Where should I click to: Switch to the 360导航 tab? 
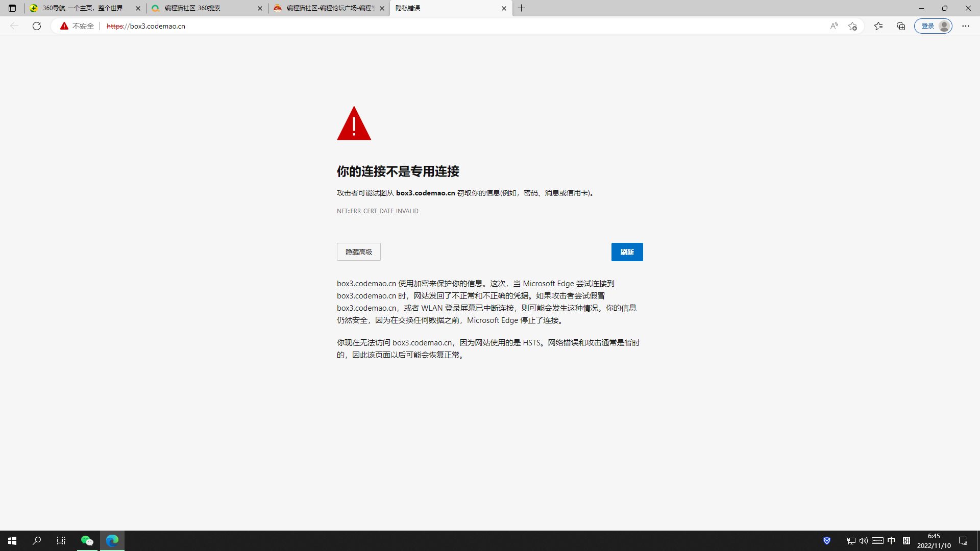pos(84,8)
